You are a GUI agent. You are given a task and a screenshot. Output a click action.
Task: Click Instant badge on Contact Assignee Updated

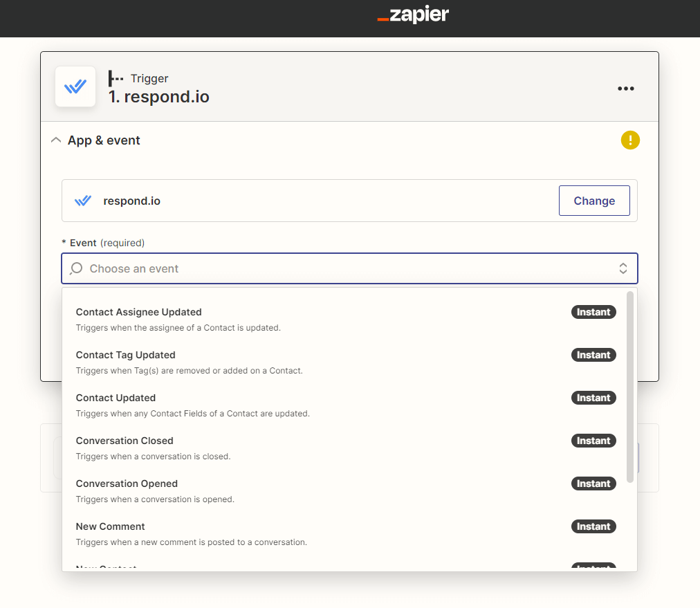click(593, 312)
